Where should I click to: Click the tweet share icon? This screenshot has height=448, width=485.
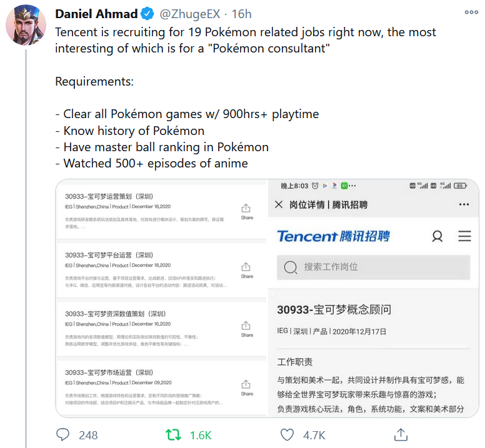point(401,434)
